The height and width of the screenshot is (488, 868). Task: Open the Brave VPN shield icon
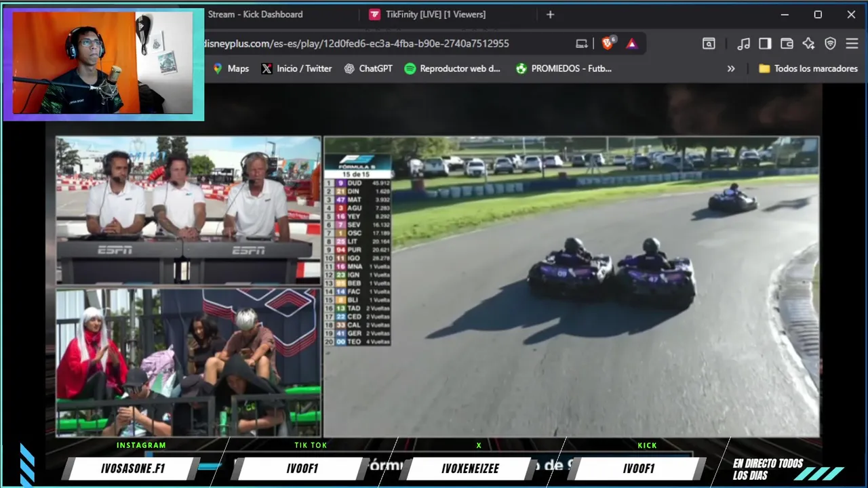[x=830, y=43]
